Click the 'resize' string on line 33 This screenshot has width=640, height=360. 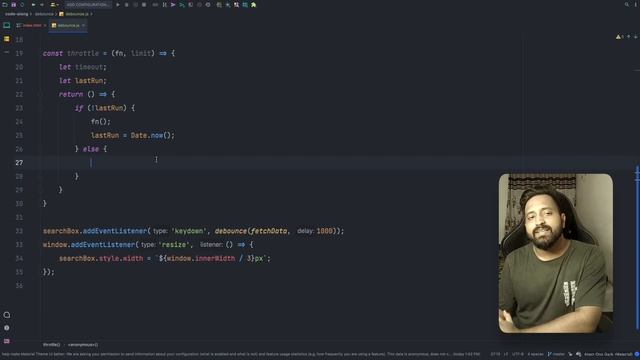coord(174,245)
